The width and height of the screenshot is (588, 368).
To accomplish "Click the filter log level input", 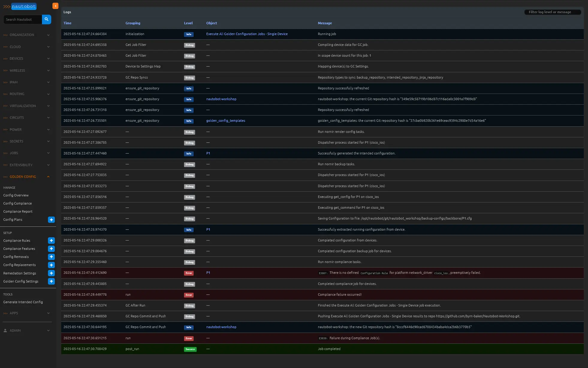I will pos(552,12).
